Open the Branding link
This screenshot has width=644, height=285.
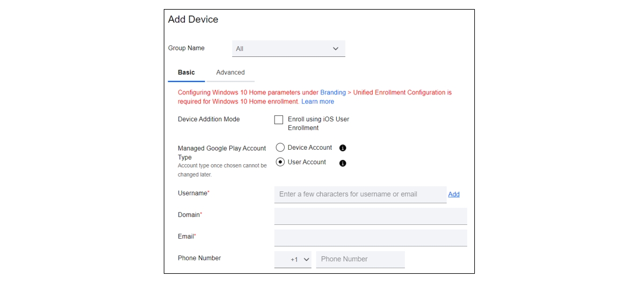333,92
